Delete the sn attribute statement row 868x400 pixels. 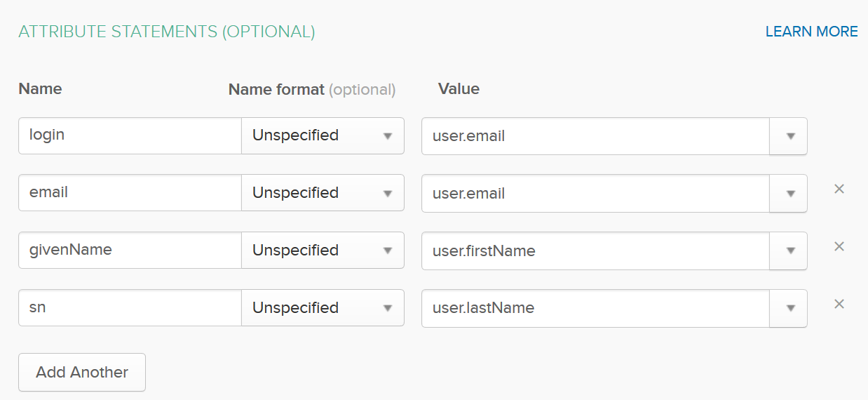pos(839,304)
